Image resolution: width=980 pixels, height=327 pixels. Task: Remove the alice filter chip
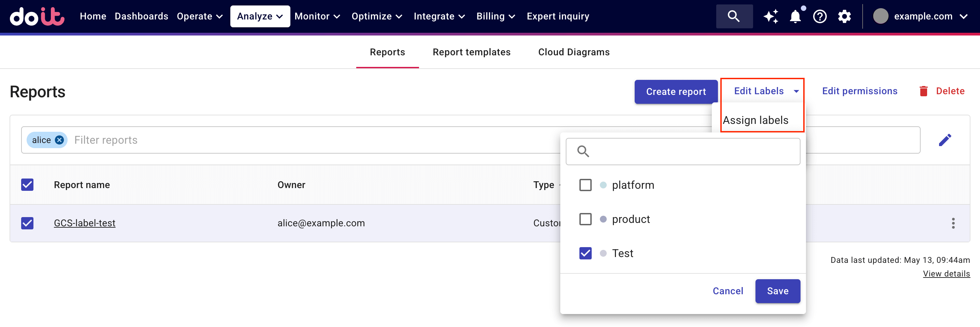(x=59, y=140)
